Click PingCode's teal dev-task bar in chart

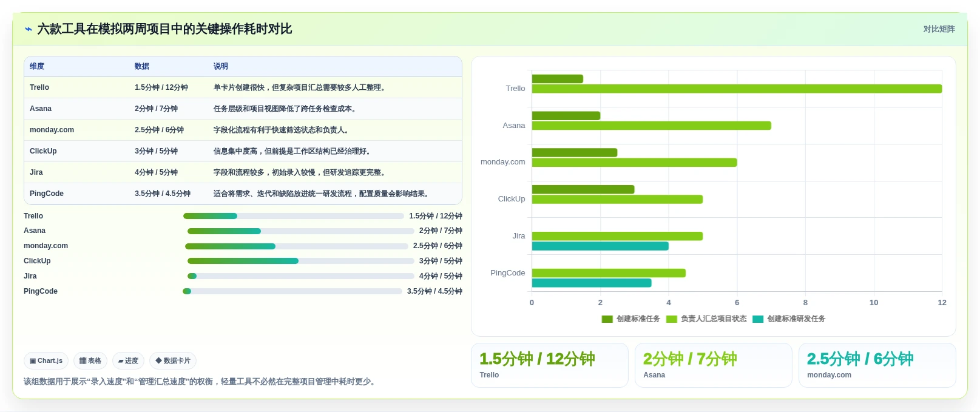pyautogui.click(x=592, y=283)
